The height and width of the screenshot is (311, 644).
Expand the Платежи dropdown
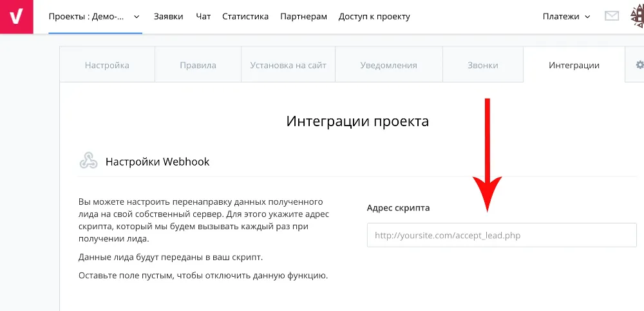click(566, 17)
